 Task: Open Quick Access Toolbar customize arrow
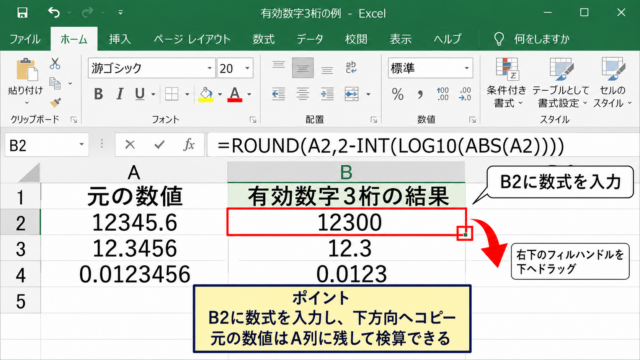point(120,13)
